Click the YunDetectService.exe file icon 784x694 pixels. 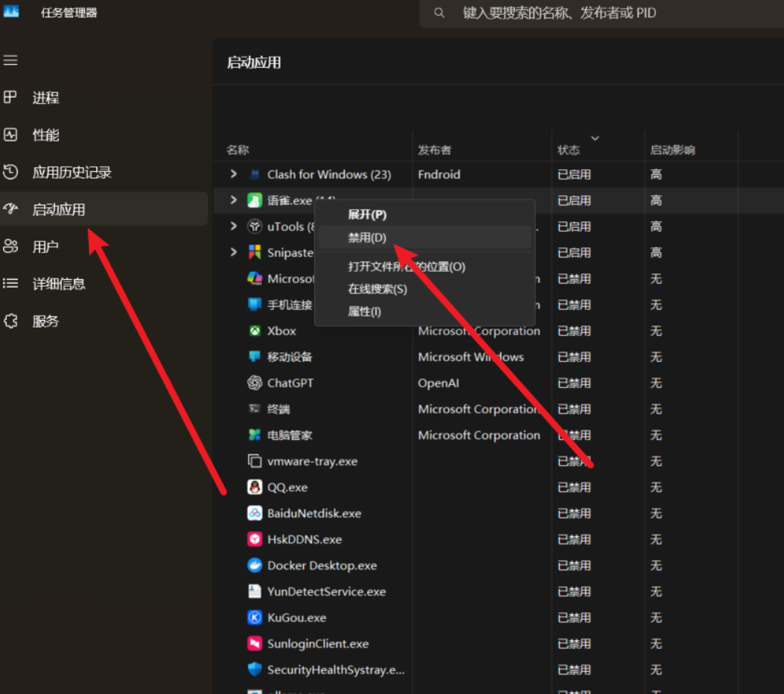click(255, 591)
